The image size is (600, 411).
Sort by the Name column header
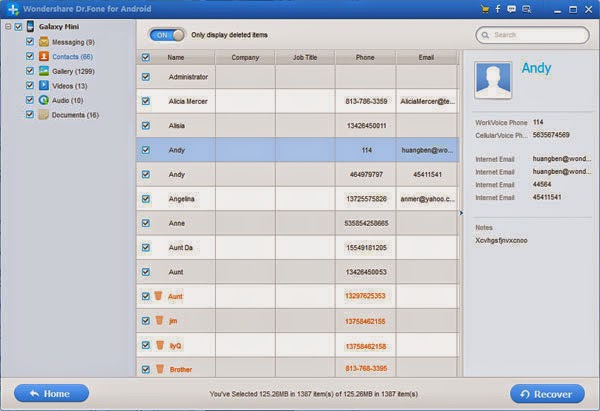pos(176,57)
